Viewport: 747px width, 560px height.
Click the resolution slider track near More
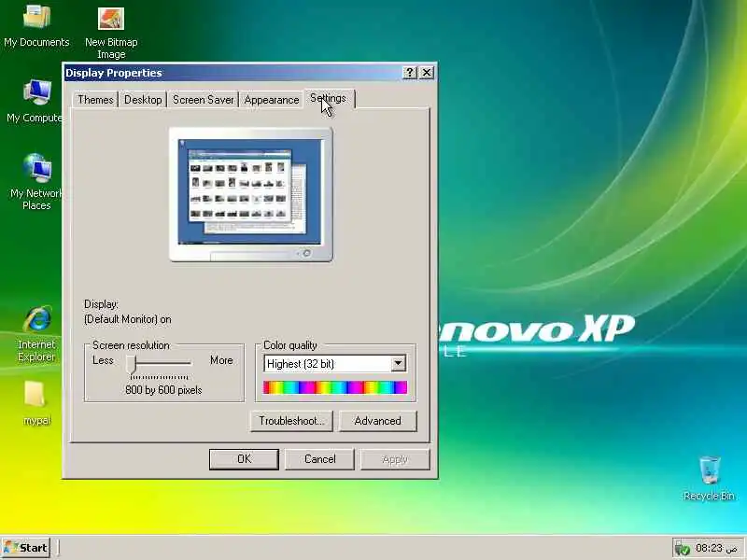coord(189,363)
